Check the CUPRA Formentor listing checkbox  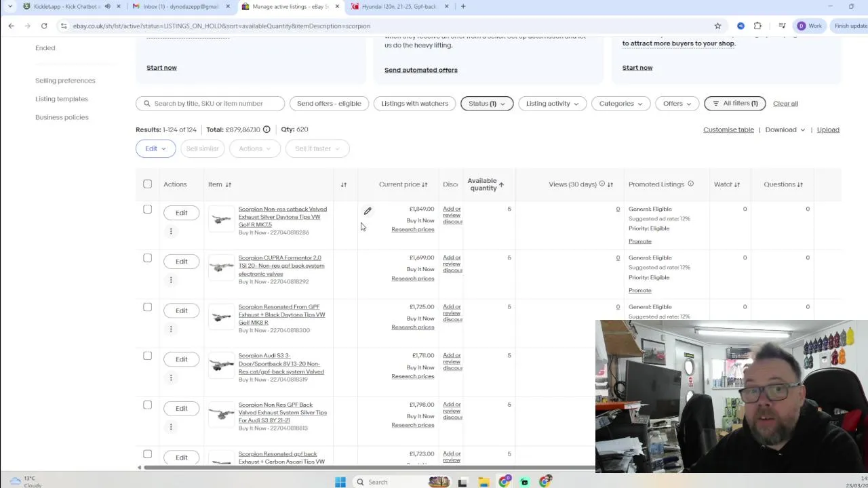(x=147, y=258)
